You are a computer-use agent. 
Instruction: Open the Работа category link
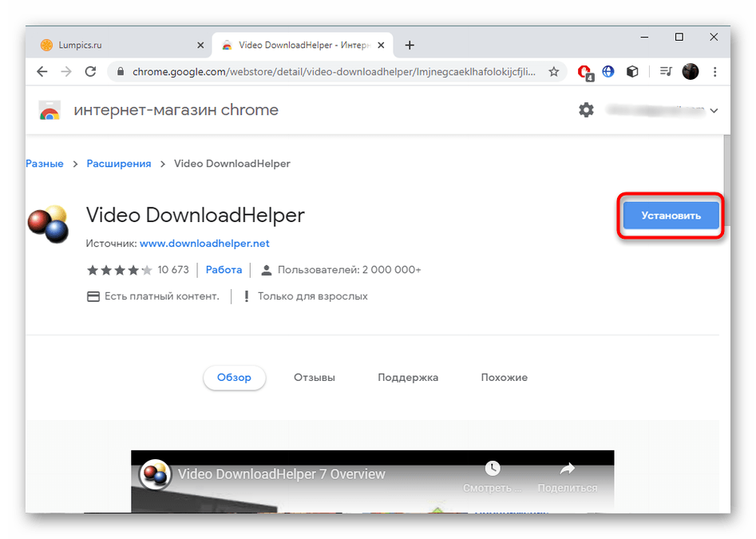pyautogui.click(x=224, y=270)
